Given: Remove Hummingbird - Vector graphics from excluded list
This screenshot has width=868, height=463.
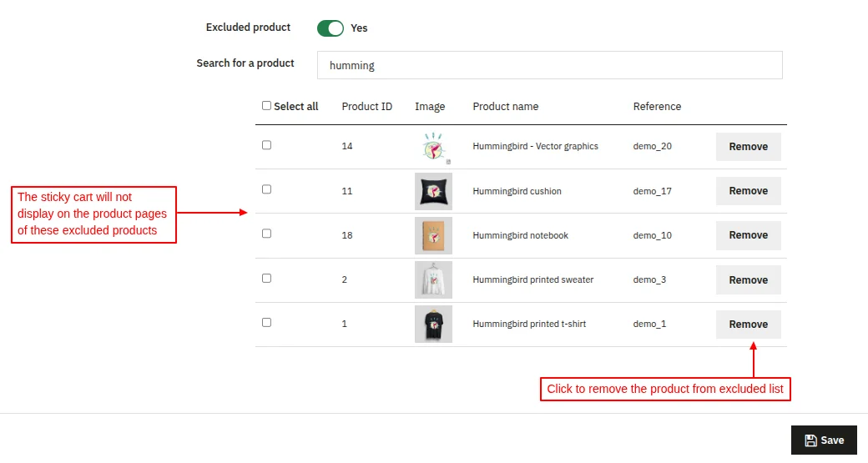Looking at the screenshot, I should click(x=749, y=147).
